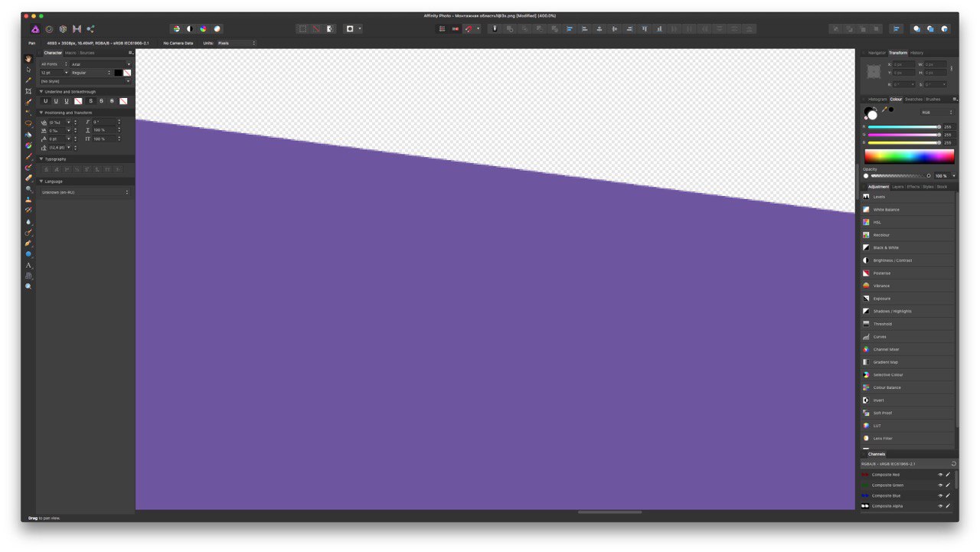Collapse the Positioning and Transform section

point(41,113)
